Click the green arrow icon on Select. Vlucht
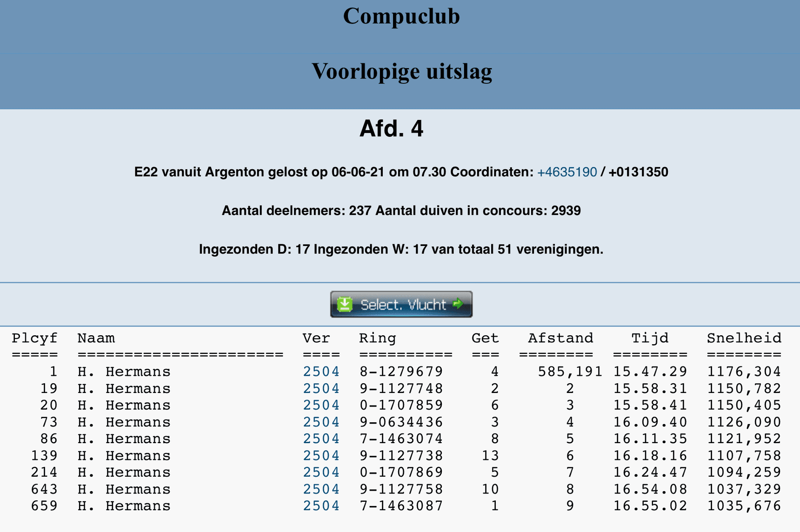The image size is (800, 532). point(458,304)
